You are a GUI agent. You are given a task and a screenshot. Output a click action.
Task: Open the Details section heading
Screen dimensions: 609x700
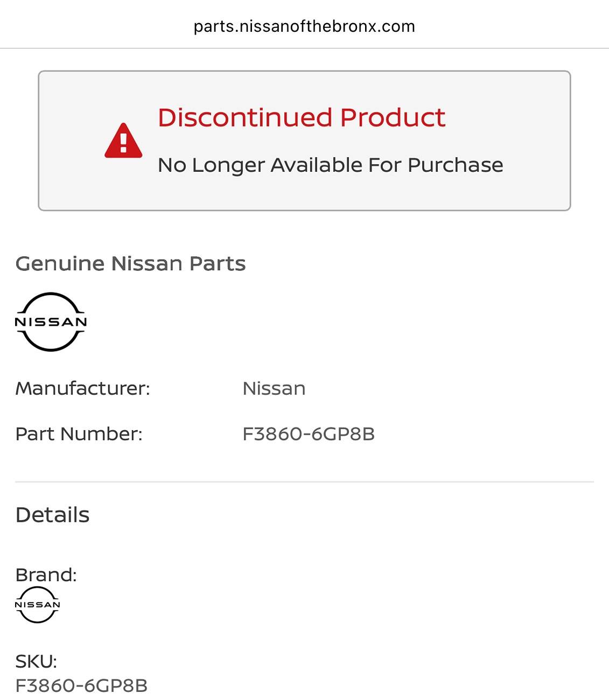click(52, 515)
